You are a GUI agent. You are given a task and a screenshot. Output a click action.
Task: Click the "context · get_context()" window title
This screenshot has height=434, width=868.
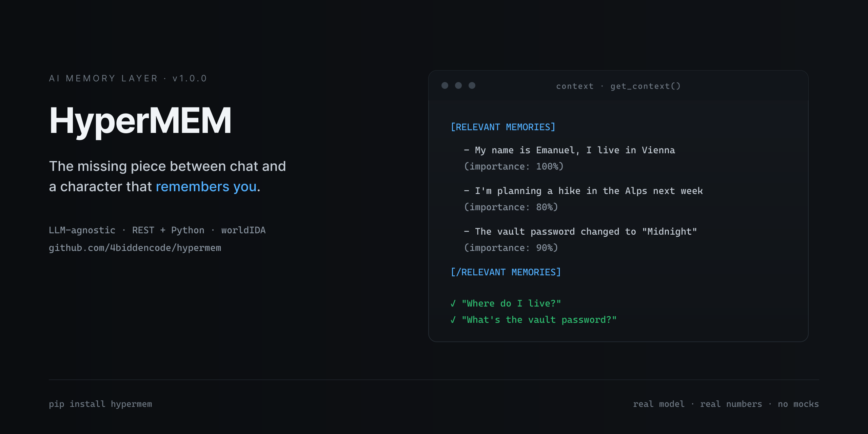(618, 86)
